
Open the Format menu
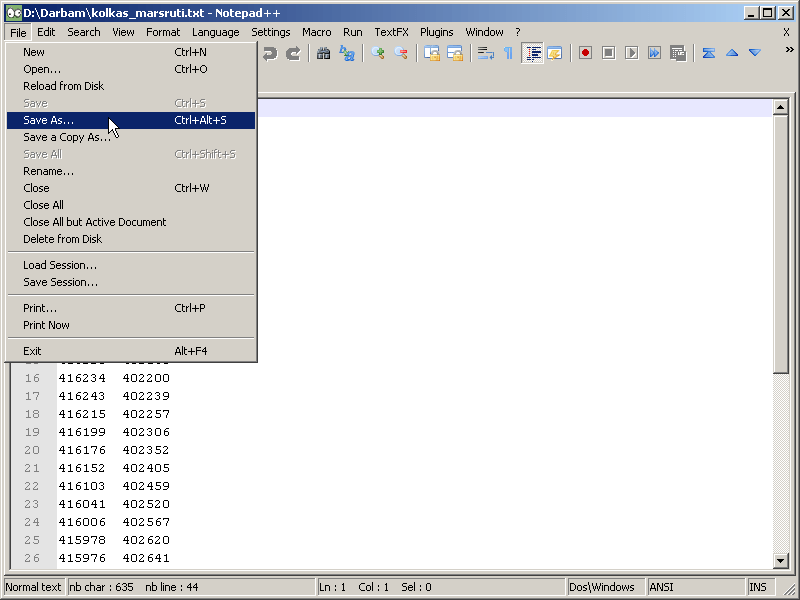point(163,32)
